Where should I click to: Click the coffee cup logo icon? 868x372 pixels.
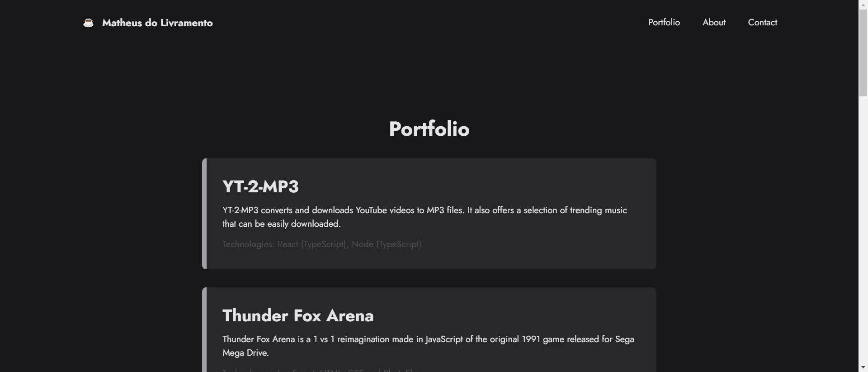[x=89, y=23]
